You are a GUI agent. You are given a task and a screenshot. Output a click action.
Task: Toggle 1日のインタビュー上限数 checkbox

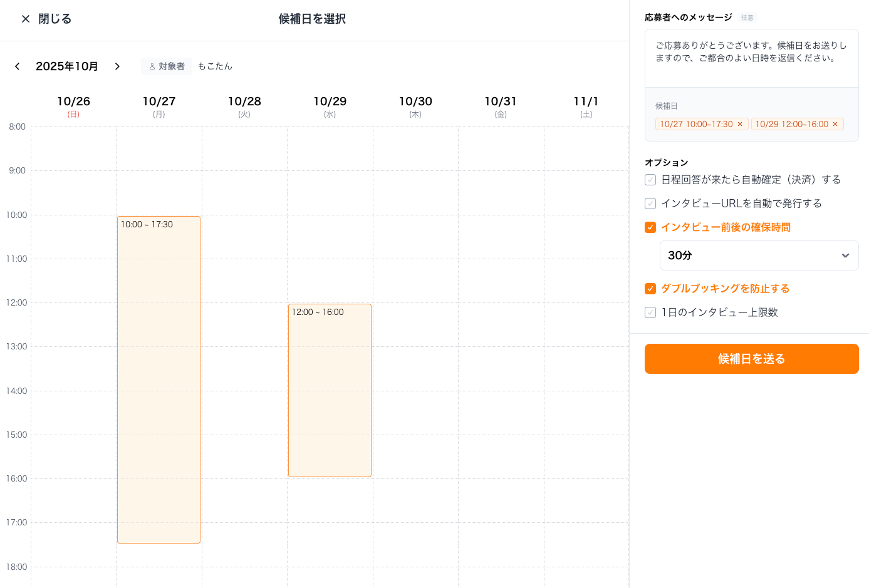(650, 312)
